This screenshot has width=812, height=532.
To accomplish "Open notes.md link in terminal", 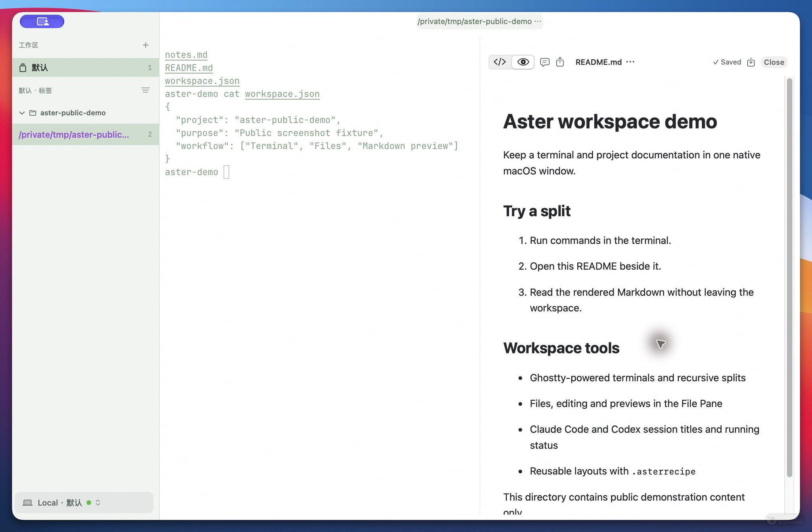I will click(186, 55).
